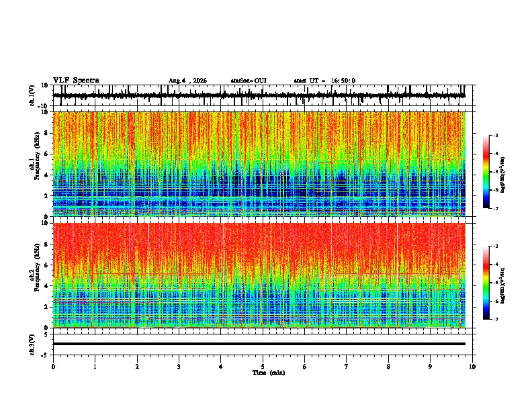Click time axis tick label "7"
Screen dimensions: 532x411
click(x=347, y=367)
